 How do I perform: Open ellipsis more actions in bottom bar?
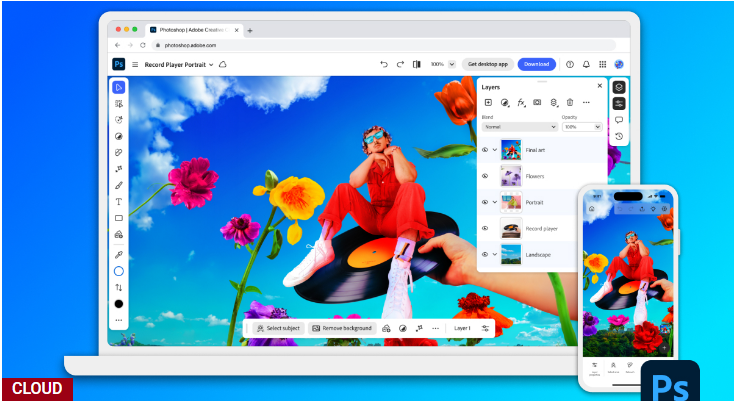pos(436,328)
